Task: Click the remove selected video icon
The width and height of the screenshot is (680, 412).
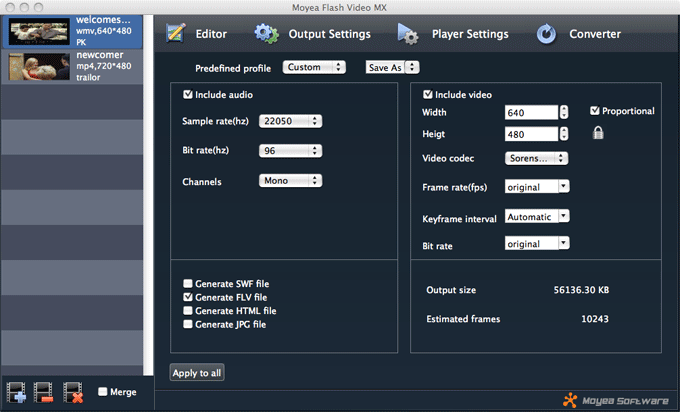Action: [x=44, y=391]
